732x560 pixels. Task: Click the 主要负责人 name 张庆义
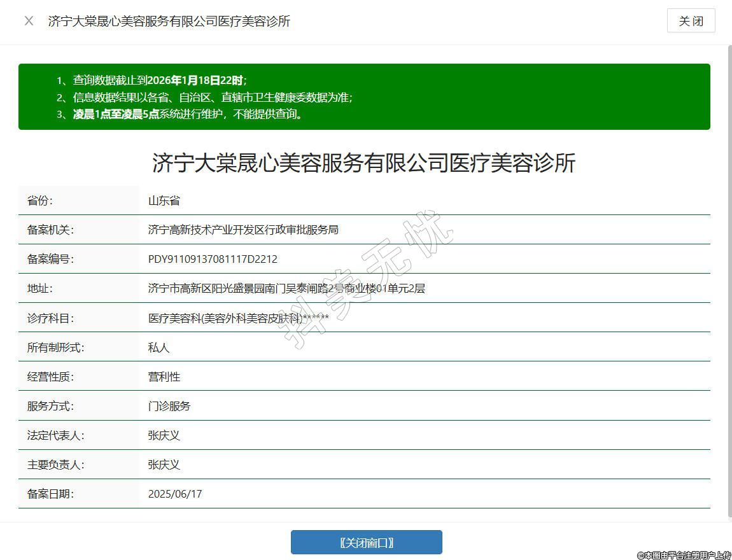click(x=164, y=465)
